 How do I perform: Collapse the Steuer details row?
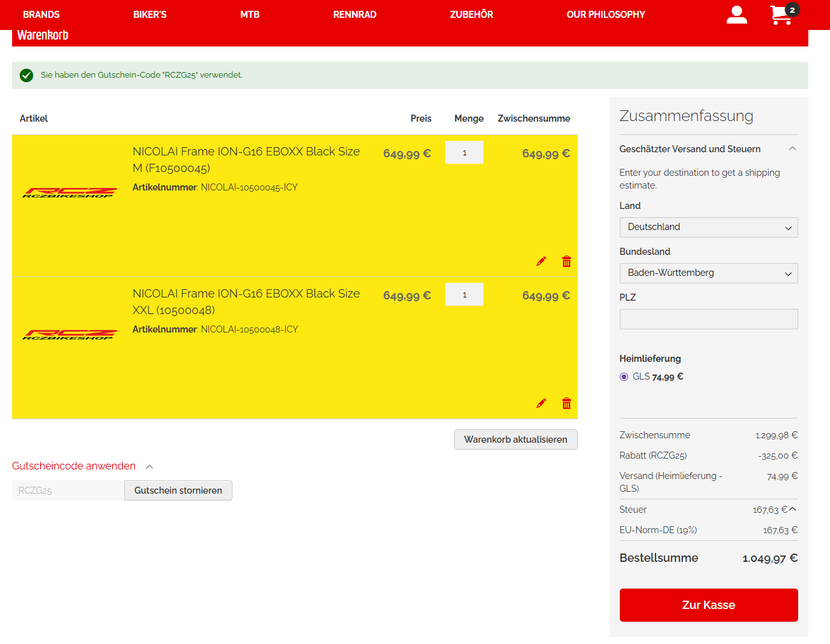(x=792, y=509)
